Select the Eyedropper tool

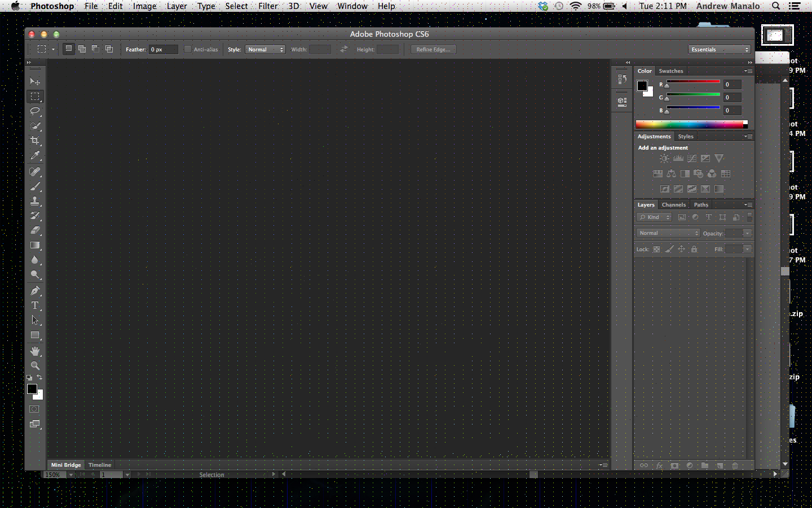tap(35, 155)
